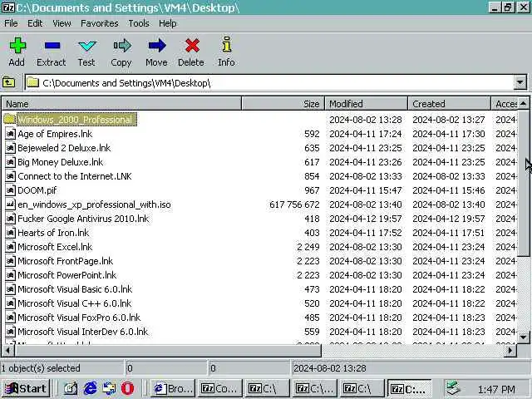This screenshot has height=399, width=532.
Task: Click the blue Extract toolbar icon
Action: (52, 46)
